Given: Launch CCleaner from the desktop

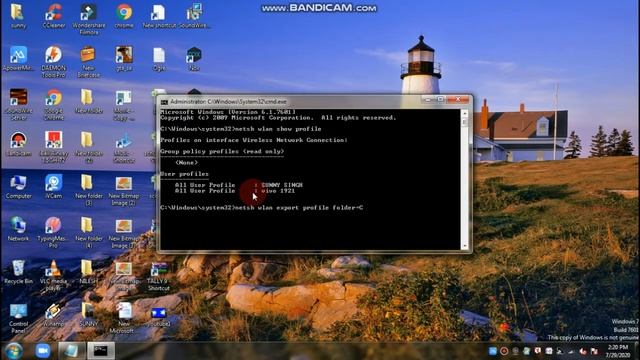Looking at the screenshot, I should coord(53,16).
